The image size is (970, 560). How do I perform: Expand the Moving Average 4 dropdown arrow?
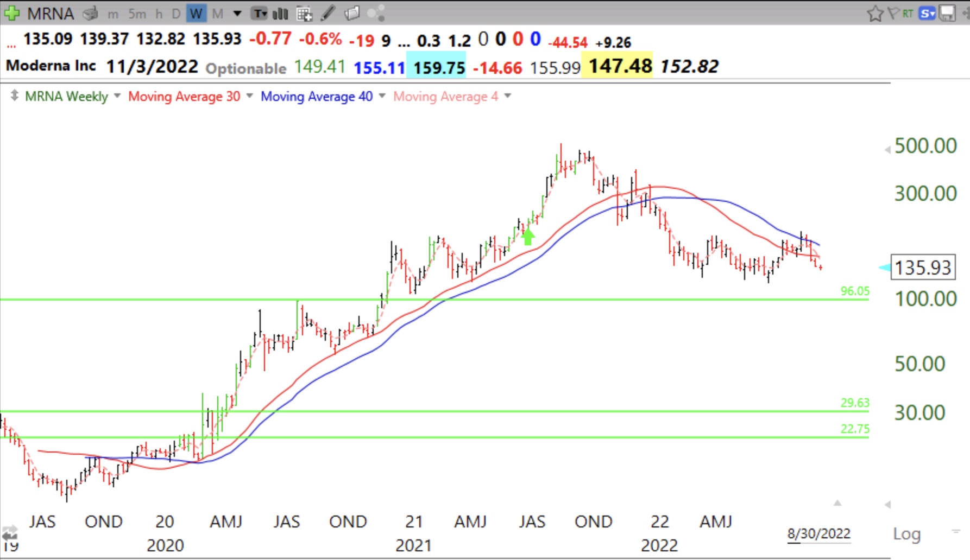click(x=507, y=96)
